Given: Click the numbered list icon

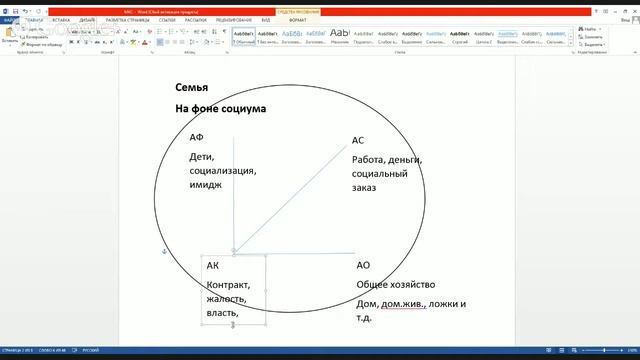Looking at the screenshot, I should click(172, 31).
